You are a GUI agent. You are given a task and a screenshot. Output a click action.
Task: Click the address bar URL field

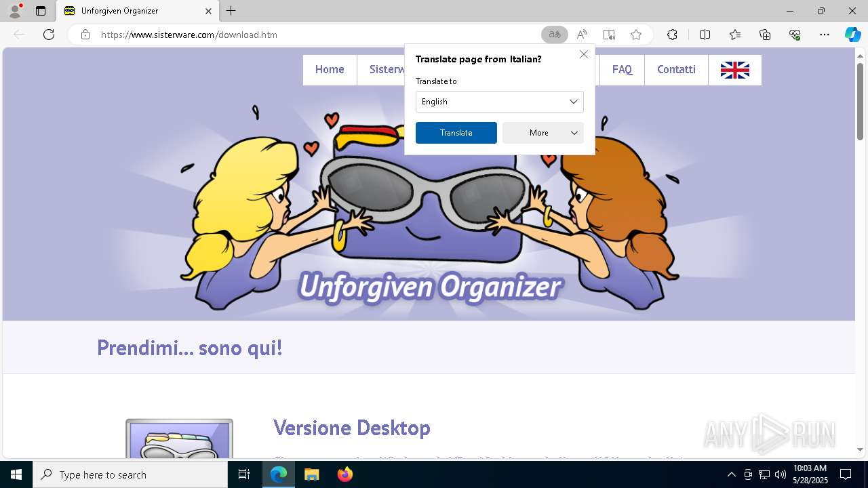tap(317, 35)
